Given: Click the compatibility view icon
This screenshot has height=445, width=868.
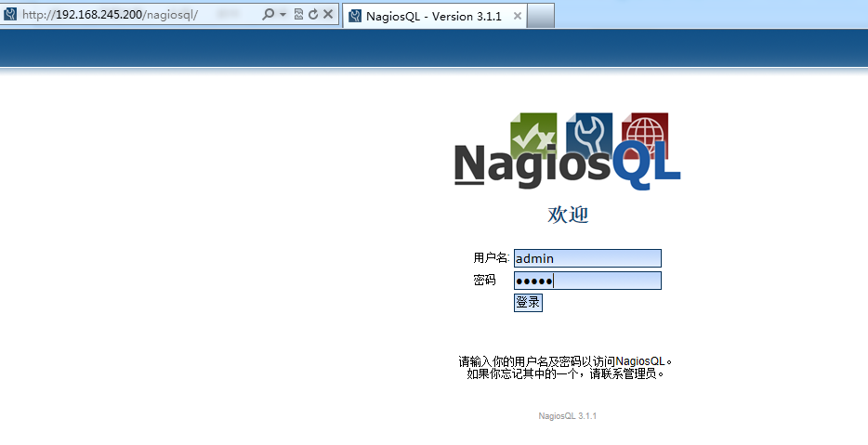Looking at the screenshot, I should coord(298,14).
